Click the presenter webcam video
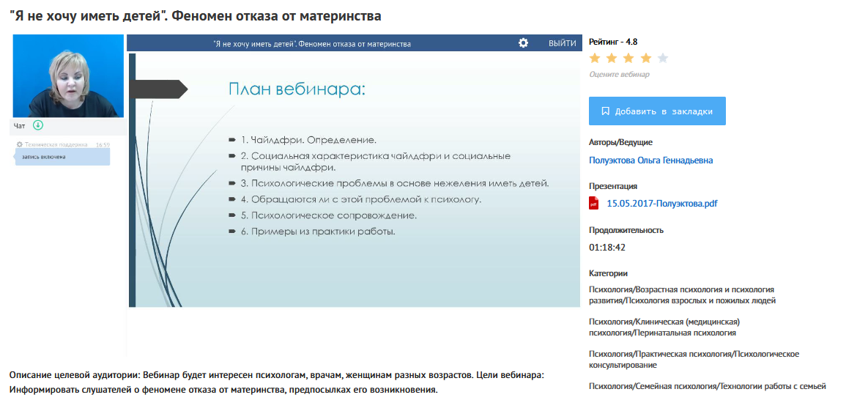Image resolution: width=868 pixels, height=400 pixels. 67,75
